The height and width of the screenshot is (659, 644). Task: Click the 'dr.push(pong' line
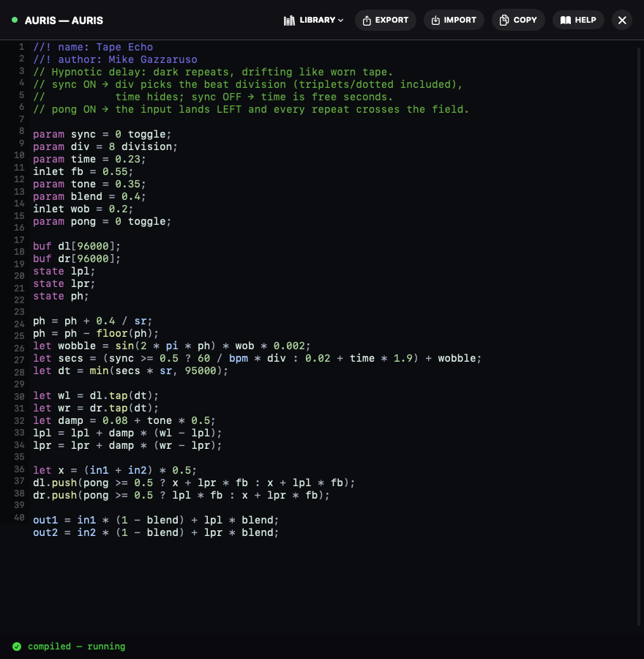[x=181, y=496]
